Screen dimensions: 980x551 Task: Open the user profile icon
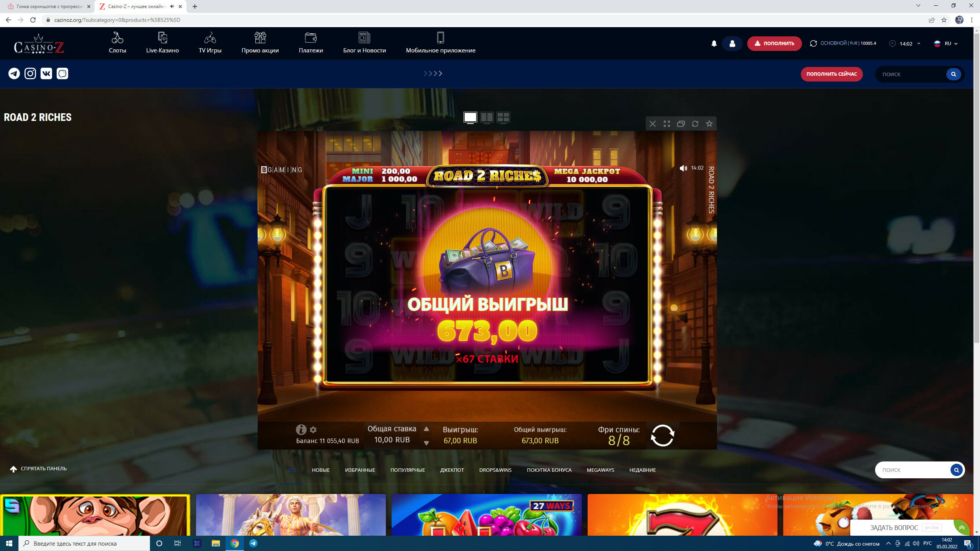[x=732, y=44]
